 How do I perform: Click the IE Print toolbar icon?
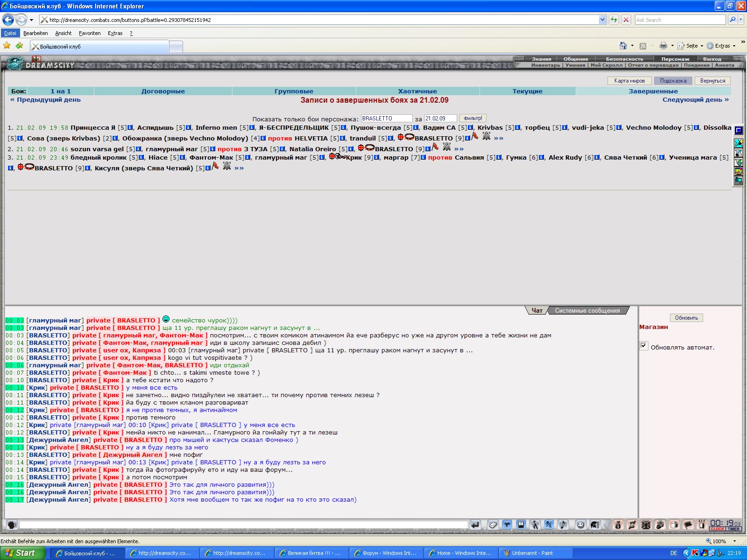663,46
